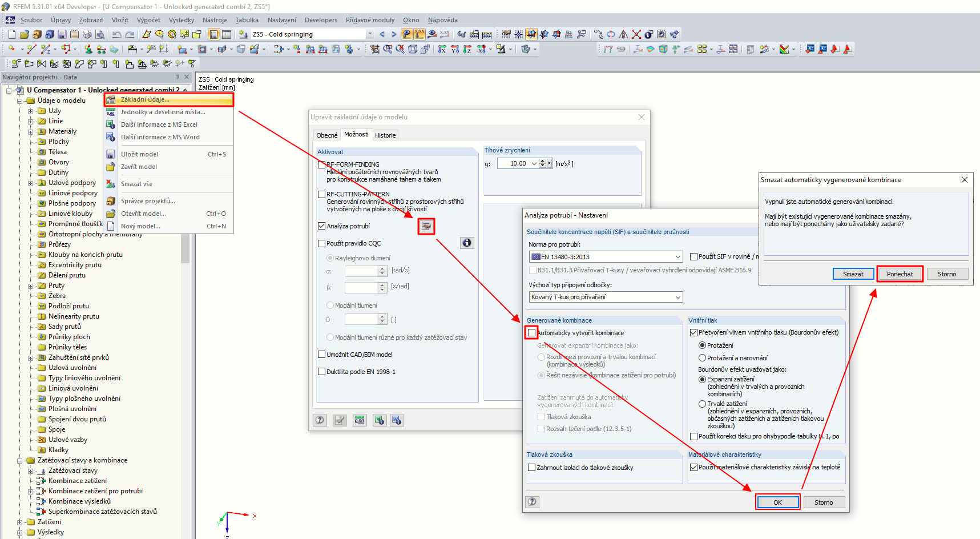Click Storno in Analýza potrubí dialog

(824, 502)
